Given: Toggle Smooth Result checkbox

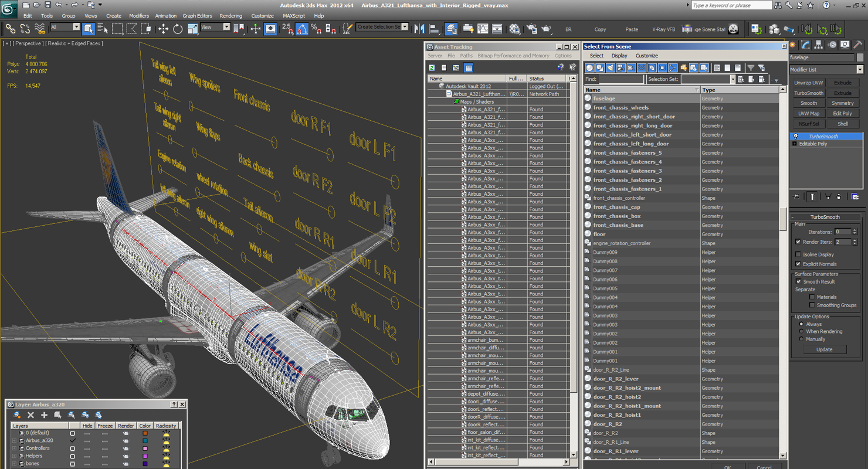Looking at the screenshot, I should click(798, 281).
